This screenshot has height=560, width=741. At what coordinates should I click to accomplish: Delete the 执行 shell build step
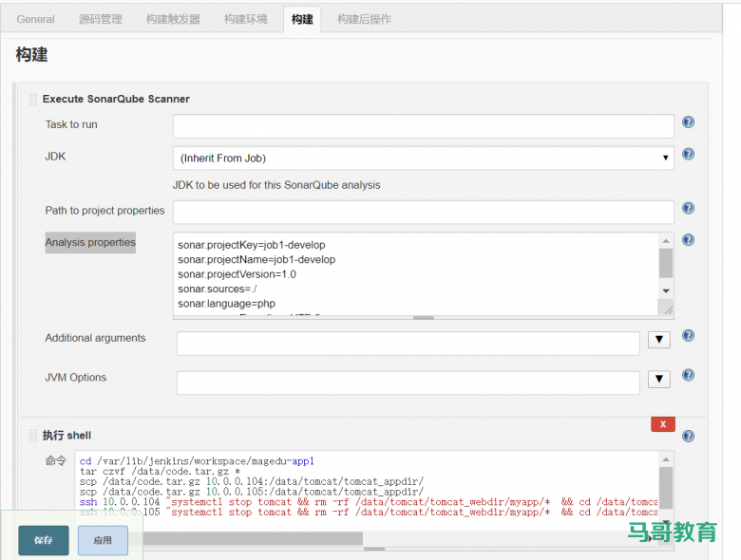tap(662, 424)
